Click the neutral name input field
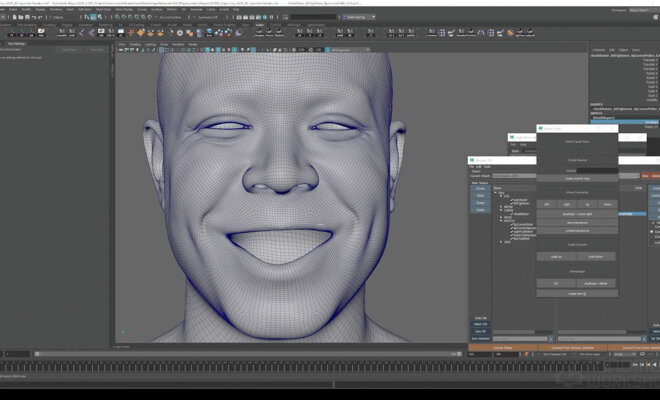Image resolution: width=660 pixels, height=400 pixels. [x=597, y=171]
